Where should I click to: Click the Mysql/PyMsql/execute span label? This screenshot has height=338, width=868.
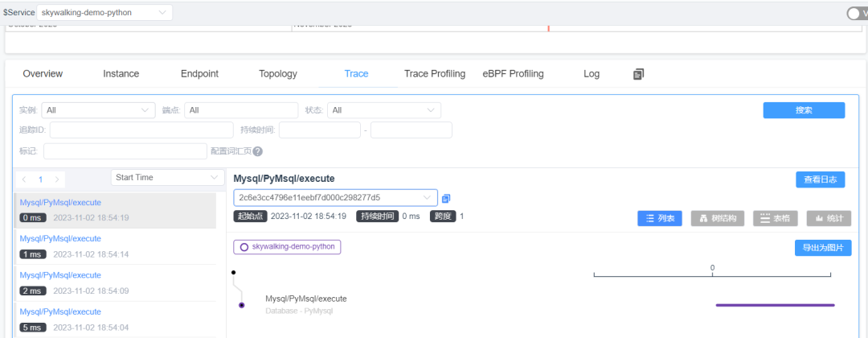click(306, 299)
